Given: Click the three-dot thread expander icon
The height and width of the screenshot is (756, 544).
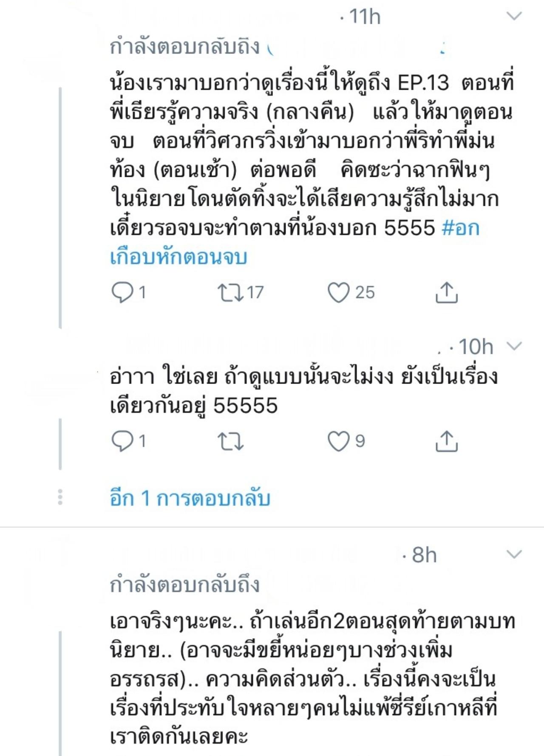Looking at the screenshot, I should 60,497.
